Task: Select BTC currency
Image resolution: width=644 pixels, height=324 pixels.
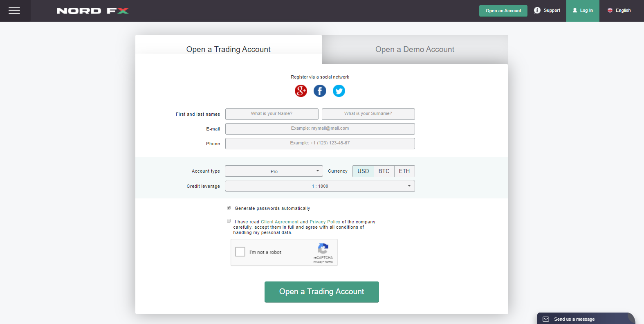Action: coord(384,171)
